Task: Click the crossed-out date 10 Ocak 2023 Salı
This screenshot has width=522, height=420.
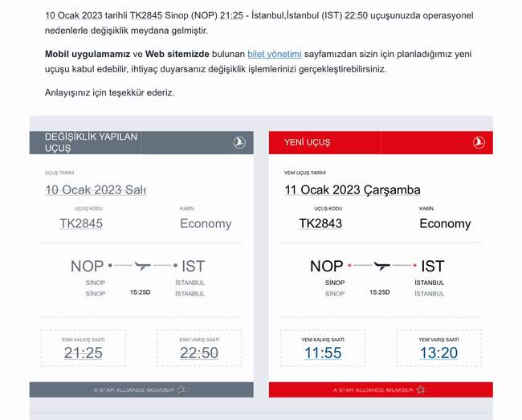Action: [96, 190]
